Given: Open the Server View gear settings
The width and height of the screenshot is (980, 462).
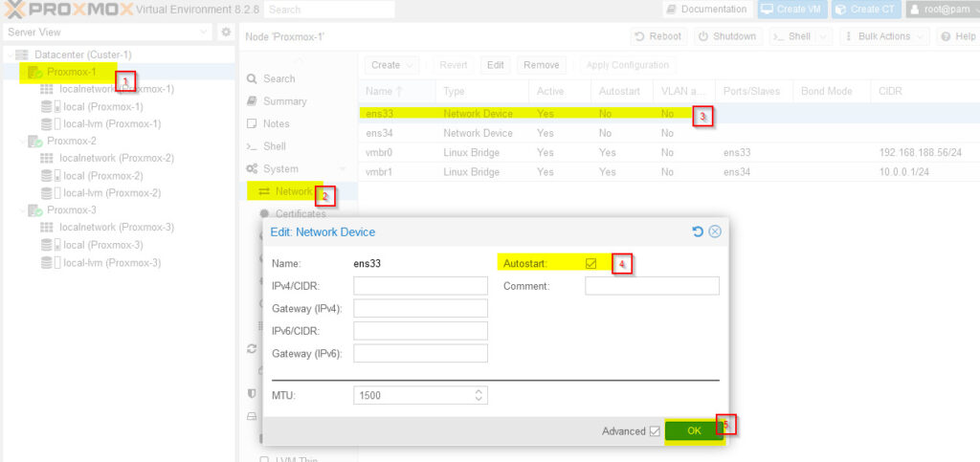Looking at the screenshot, I should click(226, 32).
